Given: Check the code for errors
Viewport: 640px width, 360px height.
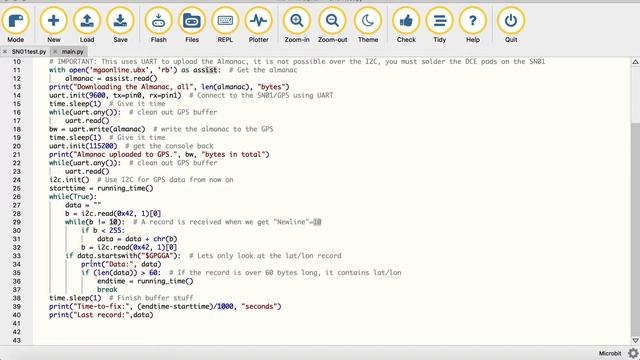Looking at the screenshot, I should pyautogui.click(x=406, y=24).
